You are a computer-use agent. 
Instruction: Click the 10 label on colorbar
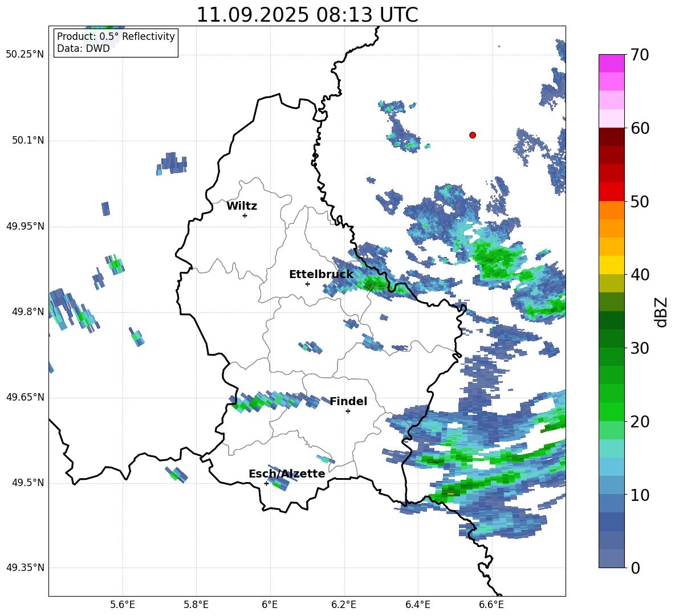640,495
